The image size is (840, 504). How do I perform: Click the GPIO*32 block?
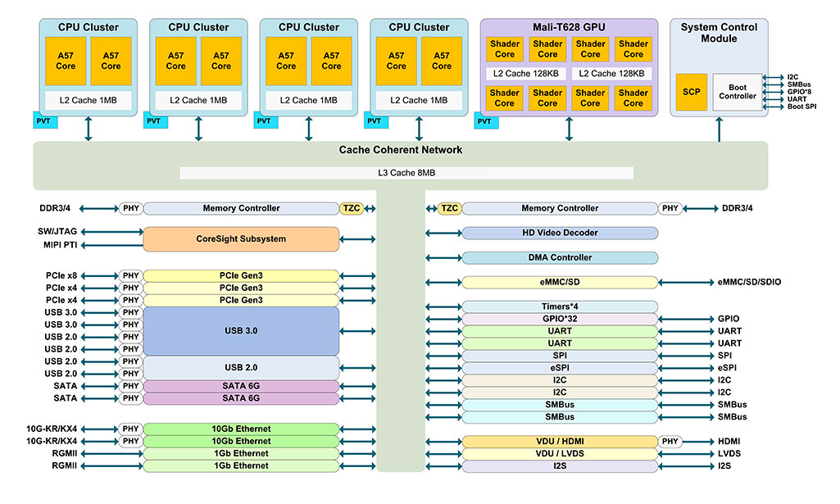pos(560,320)
